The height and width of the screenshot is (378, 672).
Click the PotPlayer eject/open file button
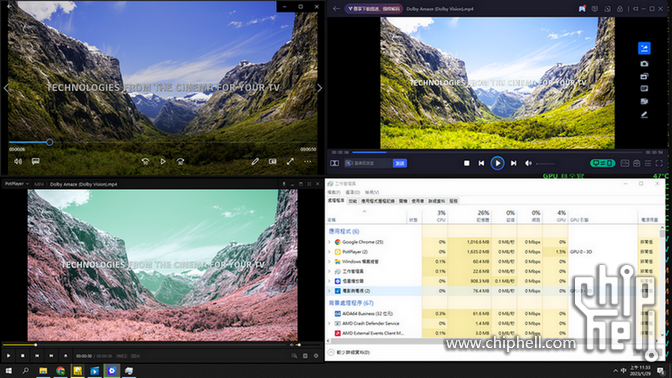pyautogui.click(x=66, y=356)
